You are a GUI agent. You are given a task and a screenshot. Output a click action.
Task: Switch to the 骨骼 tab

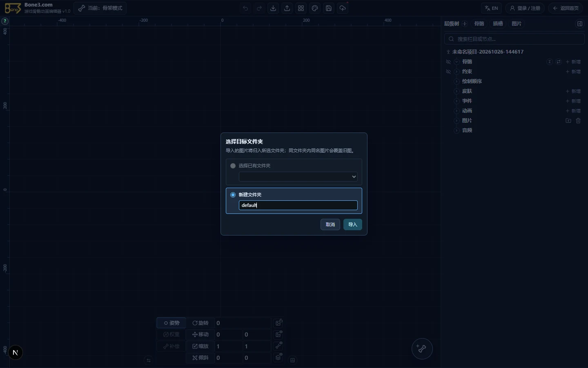479,24
